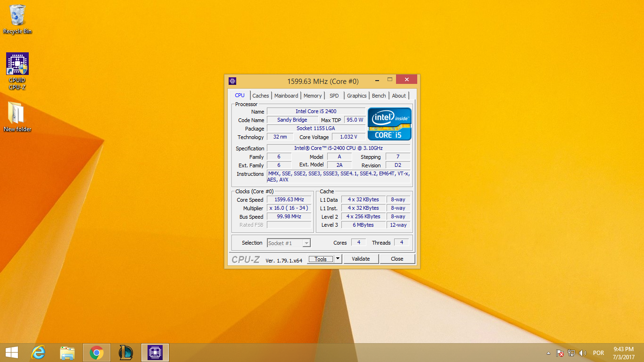The image size is (644, 362).
Task: Open the About tab
Action: (399, 96)
